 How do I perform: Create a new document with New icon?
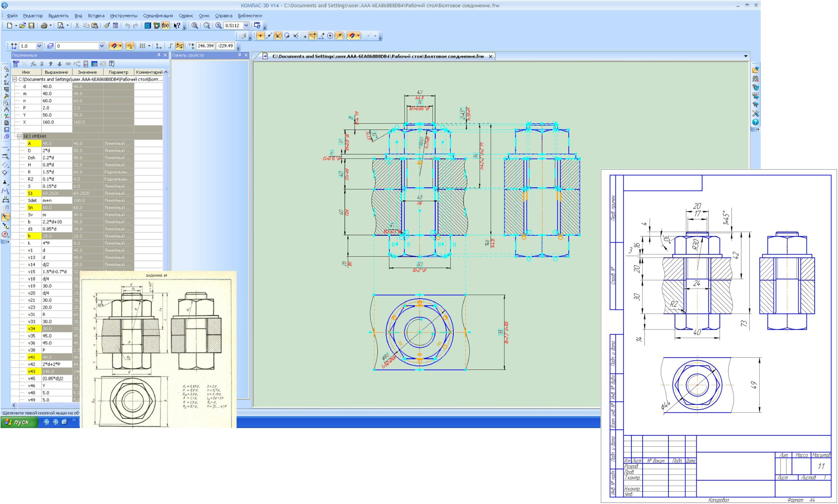[x=9, y=26]
